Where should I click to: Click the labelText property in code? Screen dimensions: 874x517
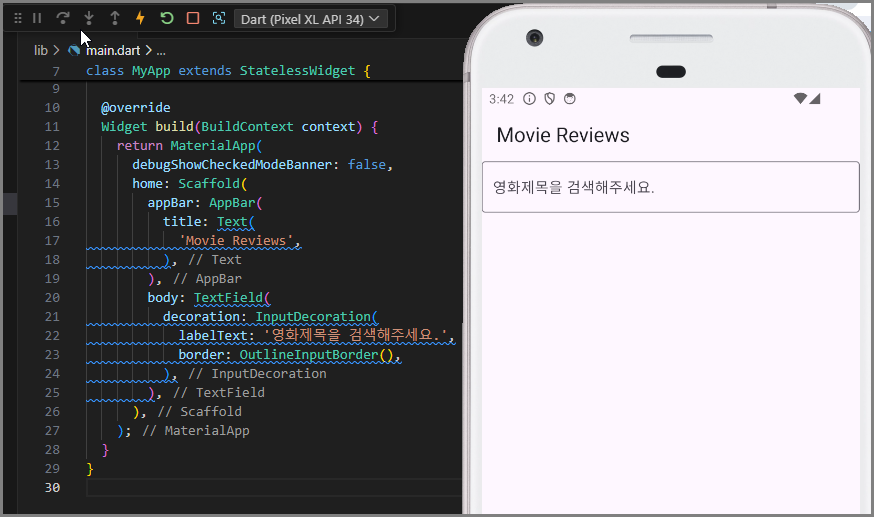click(x=212, y=336)
